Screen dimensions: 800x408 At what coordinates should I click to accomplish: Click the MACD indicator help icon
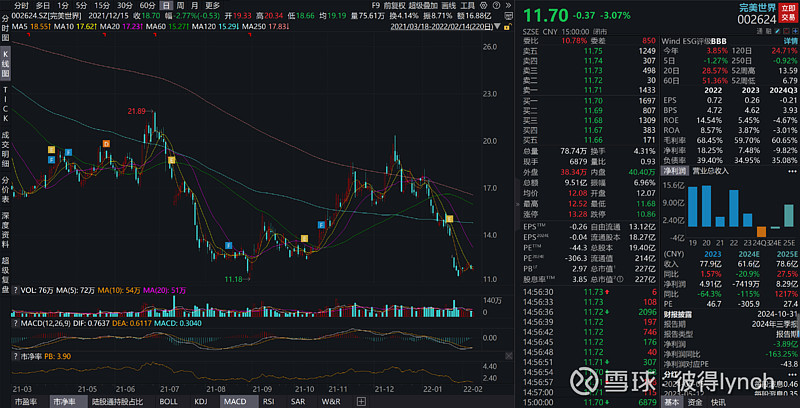(x=15, y=323)
